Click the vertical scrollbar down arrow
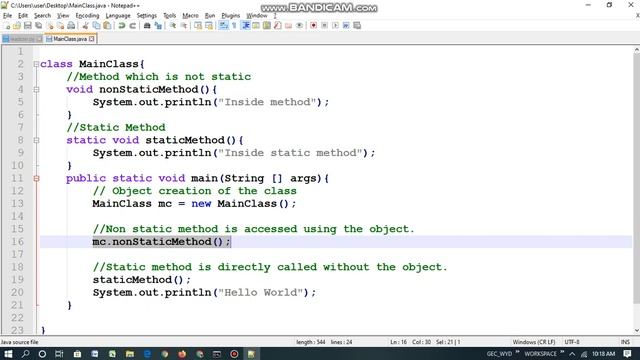The width and height of the screenshot is (640, 360). (636, 331)
